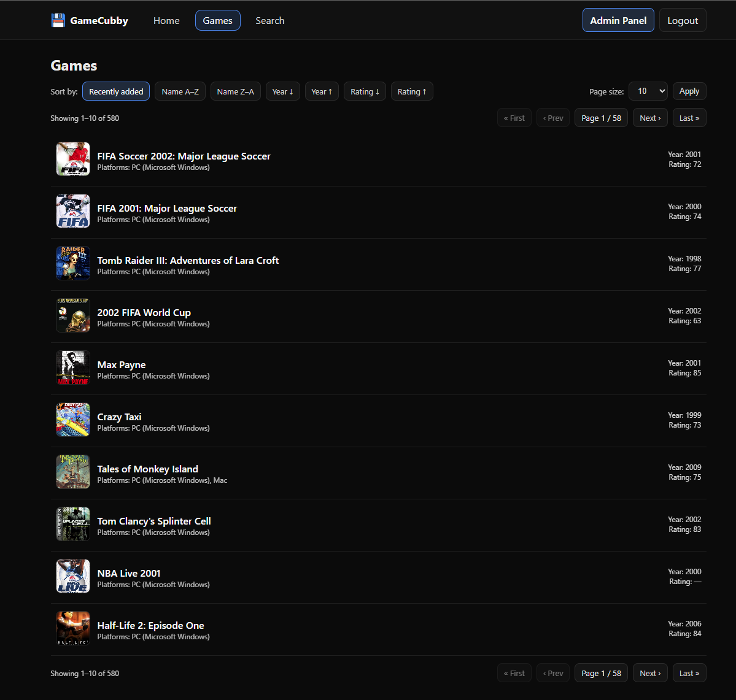Click the 'Games' page heading
The width and height of the screenshot is (736, 700).
point(74,65)
